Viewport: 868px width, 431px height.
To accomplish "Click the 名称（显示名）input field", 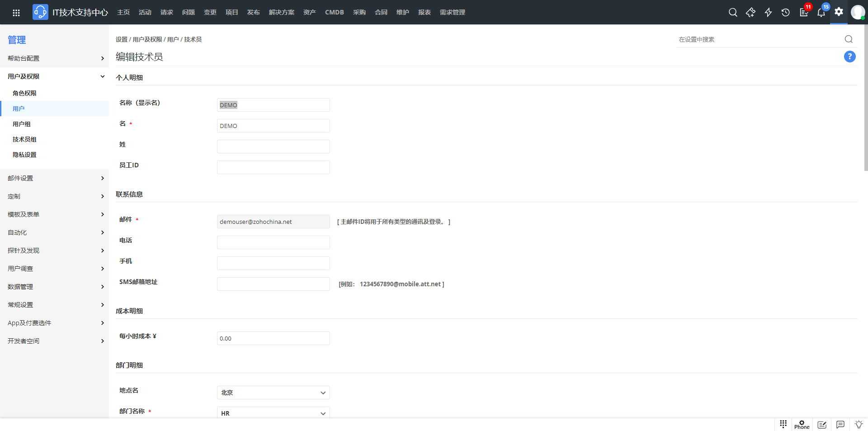I will pos(274,105).
